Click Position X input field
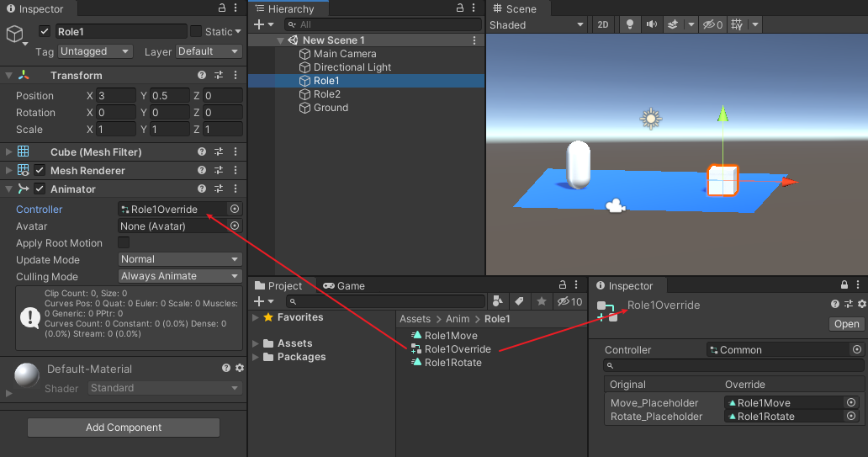868x457 pixels. pos(116,95)
